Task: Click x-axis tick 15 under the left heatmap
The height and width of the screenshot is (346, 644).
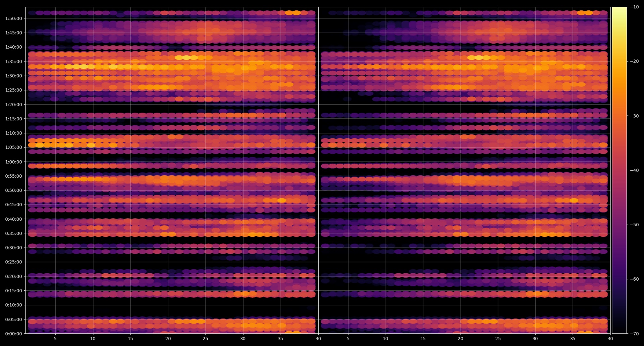Action: click(130, 339)
